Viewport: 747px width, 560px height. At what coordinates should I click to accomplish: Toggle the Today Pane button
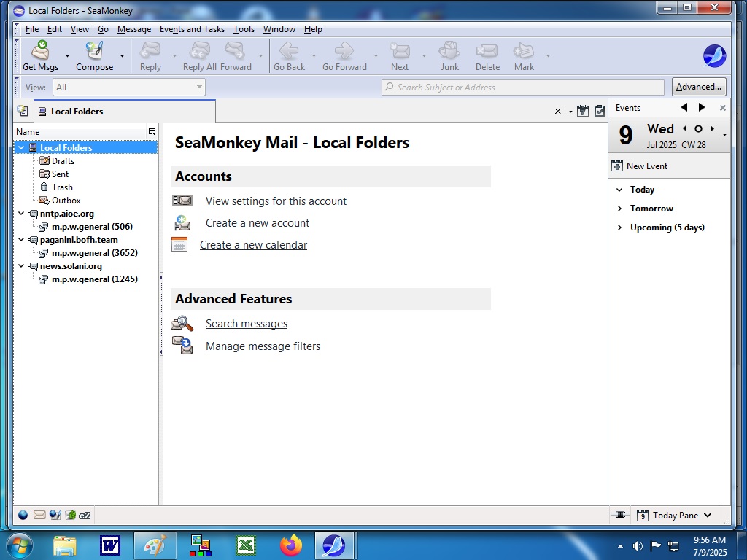pos(673,516)
